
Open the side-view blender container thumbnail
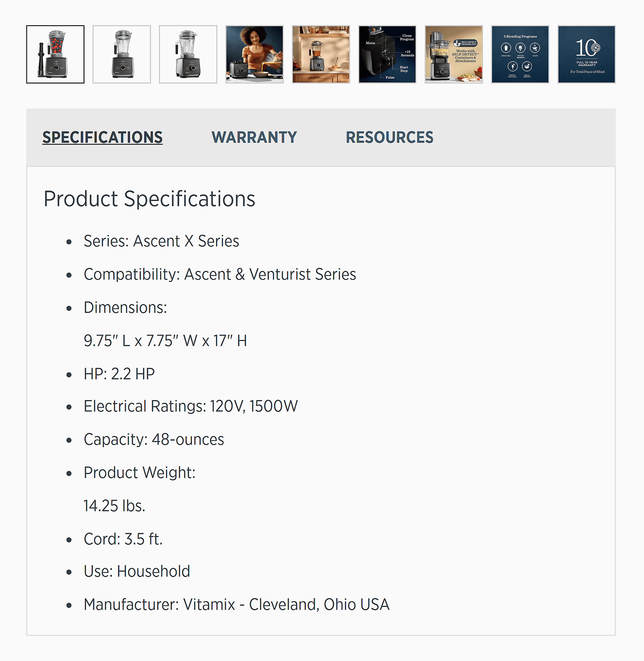tap(188, 54)
